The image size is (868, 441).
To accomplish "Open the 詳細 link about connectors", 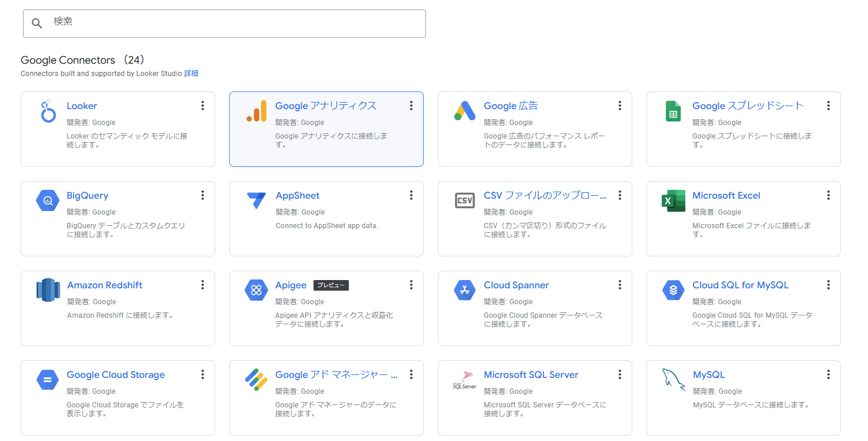I will click(x=191, y=74).
